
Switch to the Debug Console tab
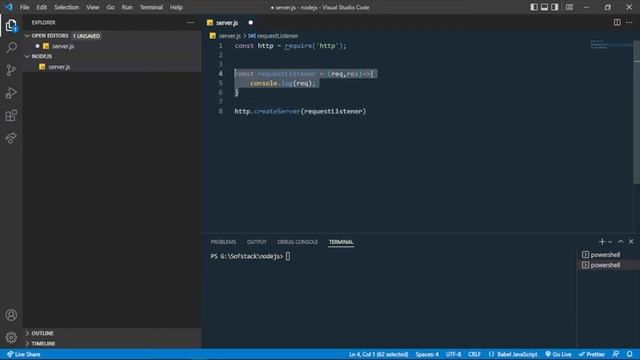tap(297, 242)
